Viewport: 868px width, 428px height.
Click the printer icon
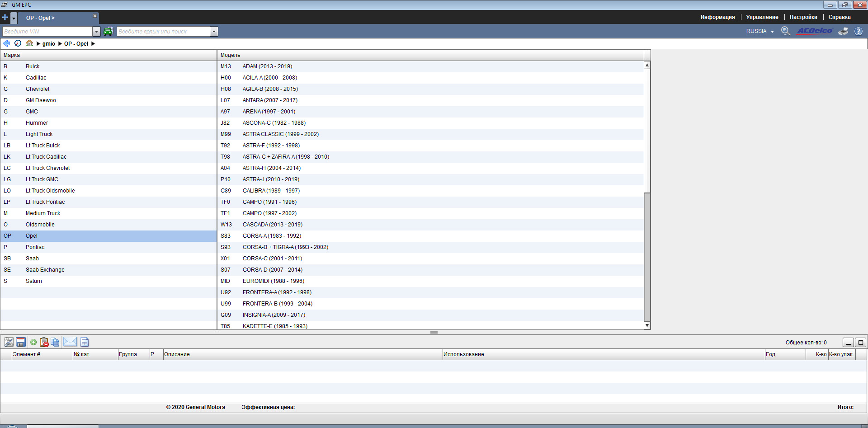pyautogui.click(x=843, y=31)
